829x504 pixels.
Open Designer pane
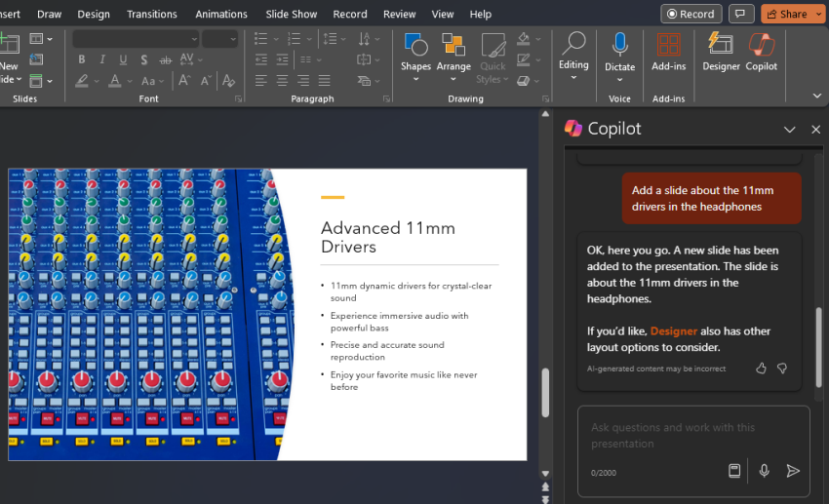(721, 52)
